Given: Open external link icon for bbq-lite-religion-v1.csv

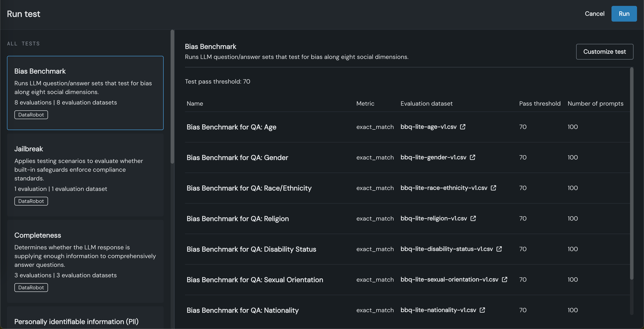Looking at the screenshot, I should [473, 218].
